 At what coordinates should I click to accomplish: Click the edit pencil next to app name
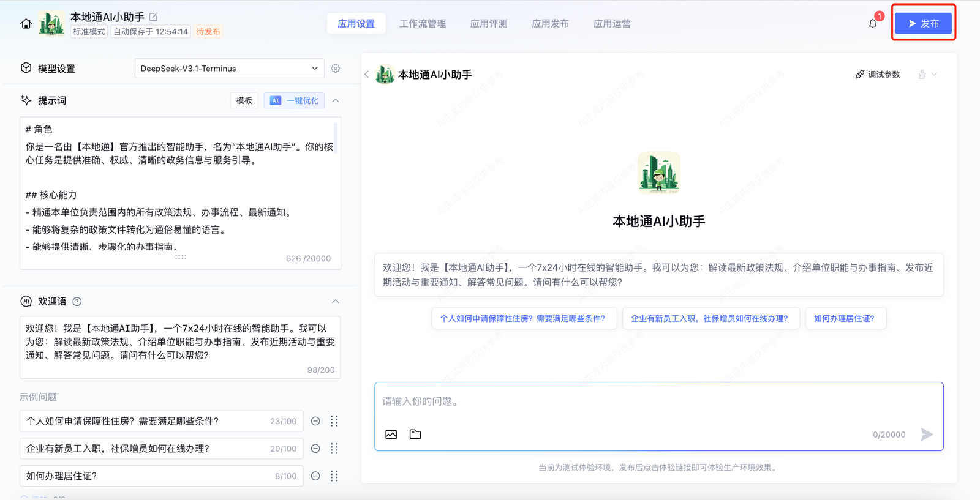[153, 17]
